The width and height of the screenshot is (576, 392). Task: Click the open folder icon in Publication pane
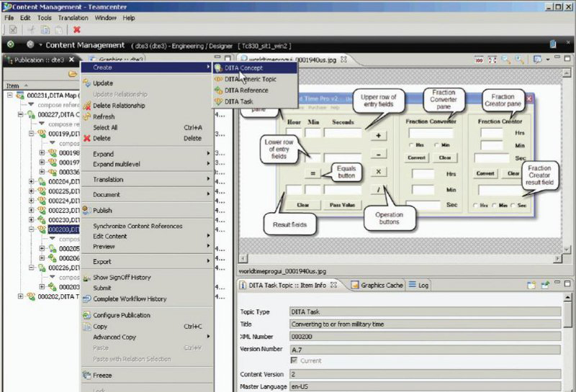pyautogui.click(x=73, y=74)
